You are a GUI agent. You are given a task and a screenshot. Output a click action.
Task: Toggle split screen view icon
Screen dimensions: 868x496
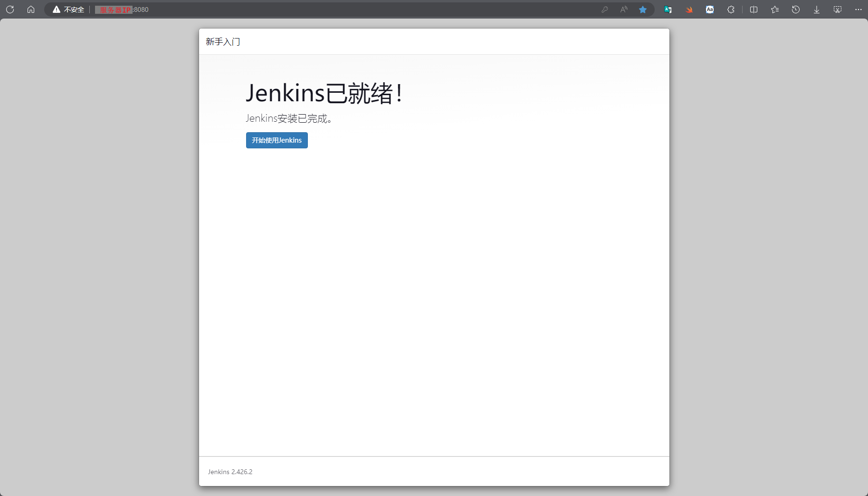click(754, 10)
